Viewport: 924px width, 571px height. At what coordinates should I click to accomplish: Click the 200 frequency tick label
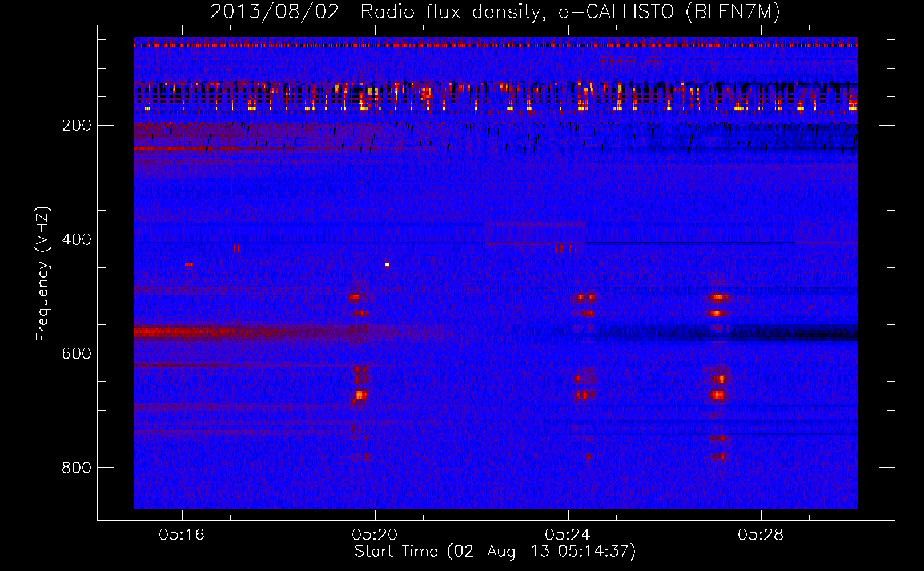click(77, 126)
